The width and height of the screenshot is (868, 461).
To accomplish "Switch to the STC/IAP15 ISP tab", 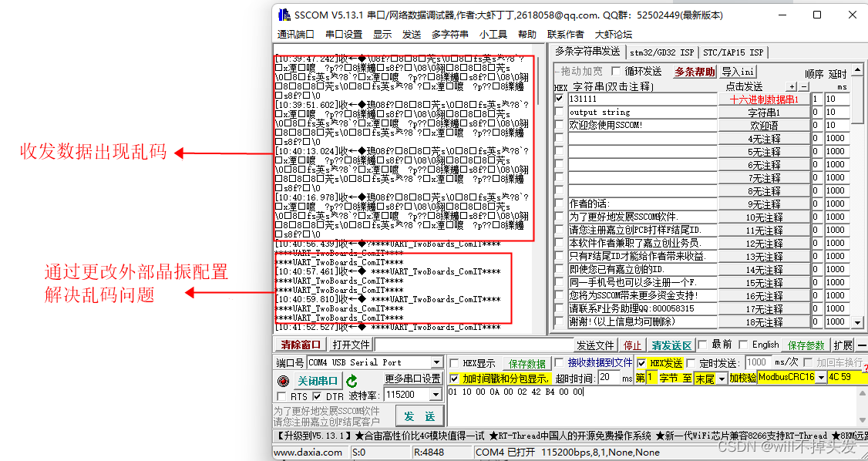I will 733,52.
